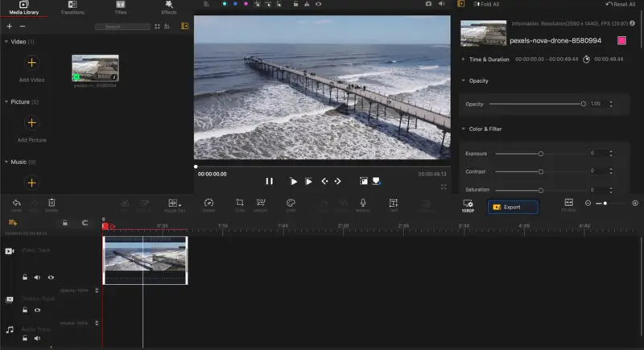This screenshot has width=644, height=350.
Task: Toggle the timeline global lock icon
Action: [65, 223]
